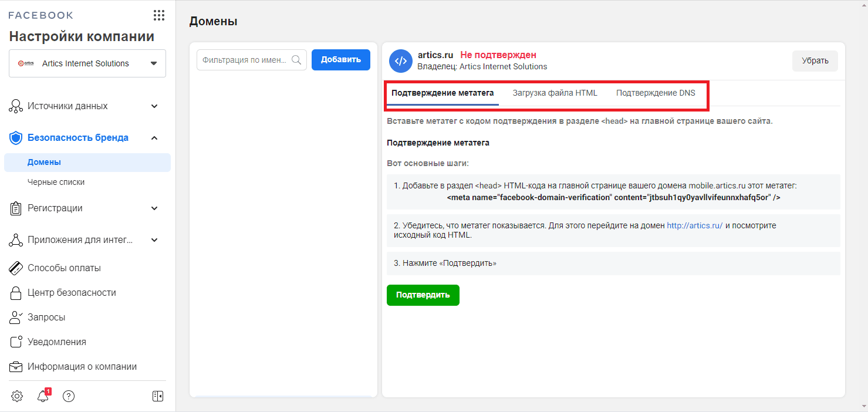Expand the Приложения для интег… section chevron
This screenshot has height=412, width=868.
pyautogui.click(x=154, y=240)
